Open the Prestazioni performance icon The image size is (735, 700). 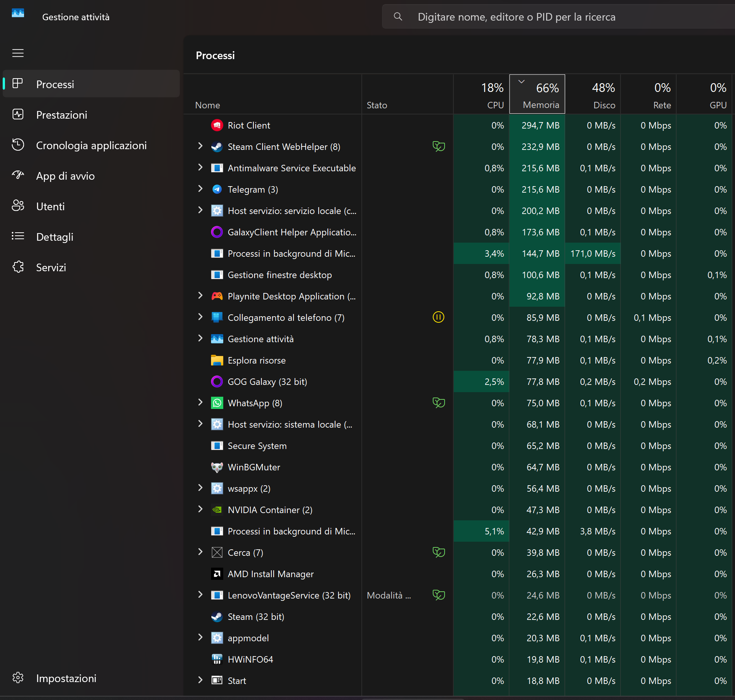pyautogui.click(x=18, y=114)
